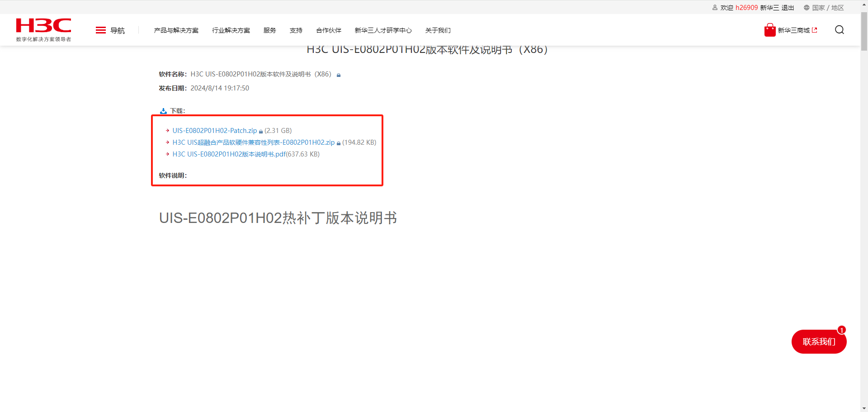Image resolution: width=868 pixels, height=412 pixels.
Task: Click the globe country/region icon
Action: [x=807, y=8]
